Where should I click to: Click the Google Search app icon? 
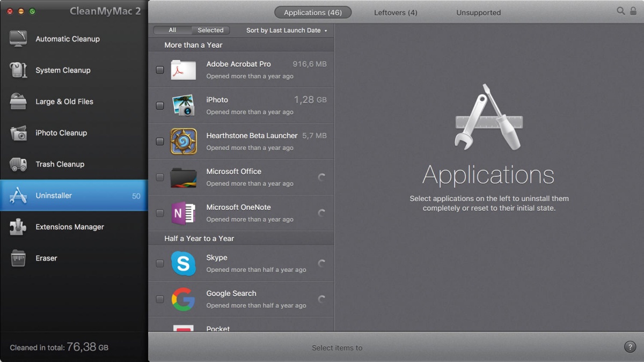pyautogui.click(x=184, y=299)
